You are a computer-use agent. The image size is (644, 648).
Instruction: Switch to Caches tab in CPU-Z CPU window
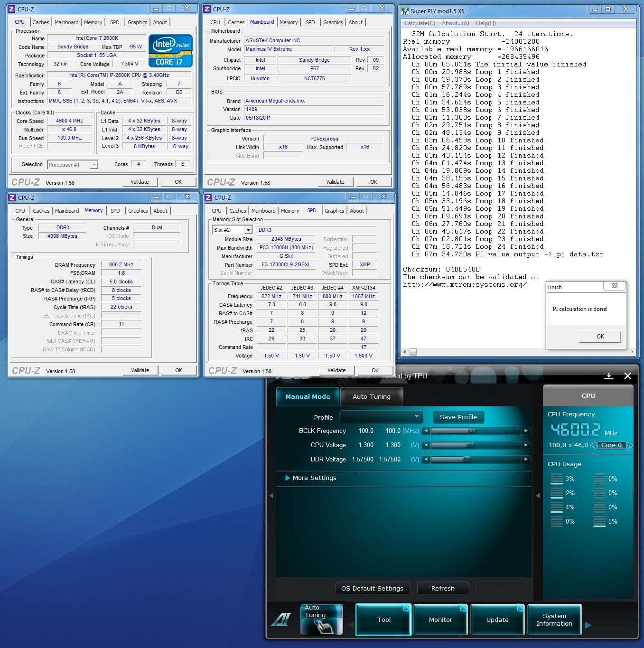pyautogui.click(x=41, y=22)
